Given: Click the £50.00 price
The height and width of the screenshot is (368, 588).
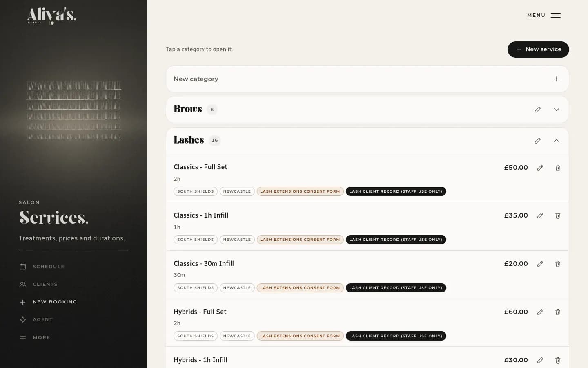Looking at the screenshot, I should pyautogui.click(x=516, y=168).
